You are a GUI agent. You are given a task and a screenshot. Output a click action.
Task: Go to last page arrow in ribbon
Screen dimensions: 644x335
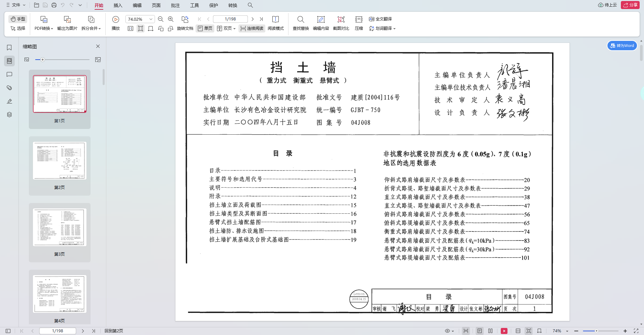pos(261,19)
